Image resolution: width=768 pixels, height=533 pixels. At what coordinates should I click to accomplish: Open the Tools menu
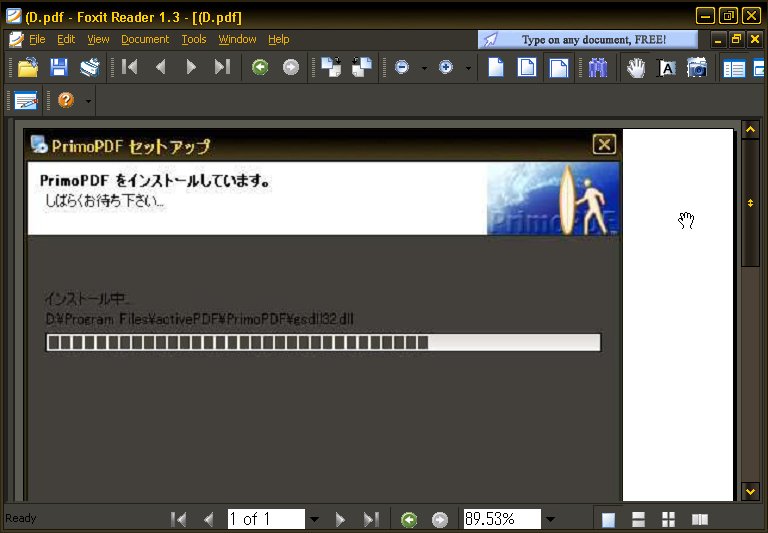194,39
